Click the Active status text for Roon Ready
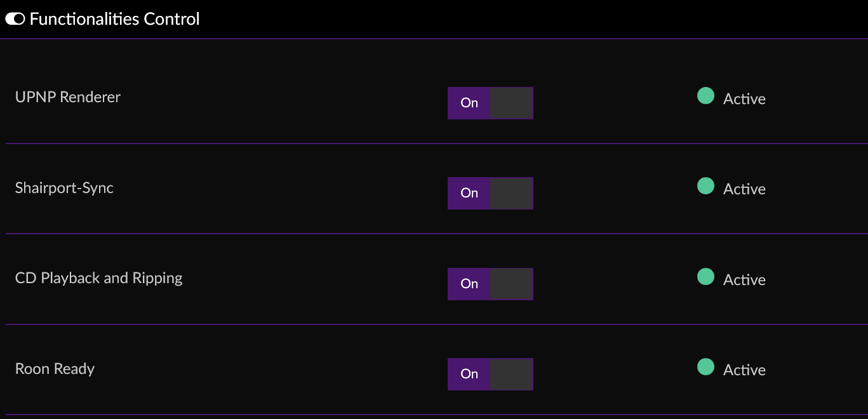 (x=744, y=370)
